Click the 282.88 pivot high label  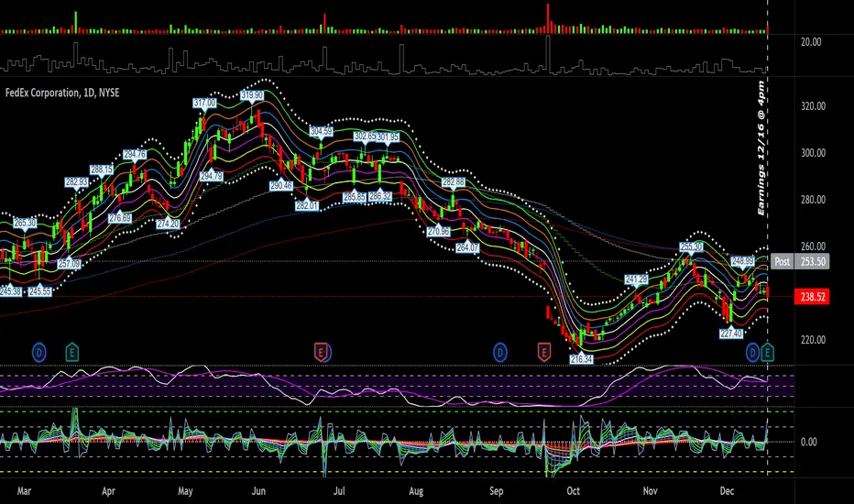(x=454, y=182)
